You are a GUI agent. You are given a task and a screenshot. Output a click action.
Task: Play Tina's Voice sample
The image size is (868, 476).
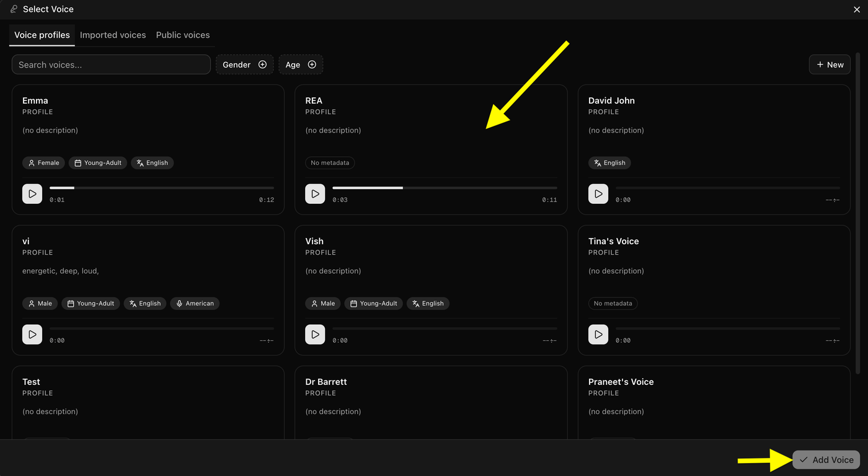598,334
